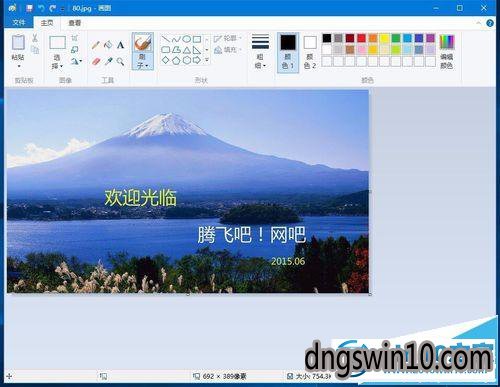Collapse the ribbon with the top-right chevron
Screen dimensions: 500x387
click(478, 23)
